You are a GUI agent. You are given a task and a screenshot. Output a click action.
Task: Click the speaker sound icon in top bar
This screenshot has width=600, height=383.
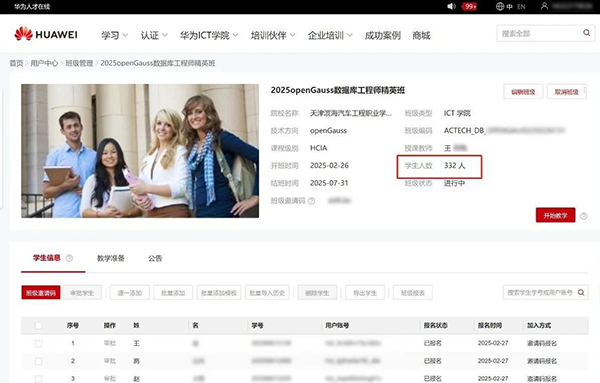(452, 7)
